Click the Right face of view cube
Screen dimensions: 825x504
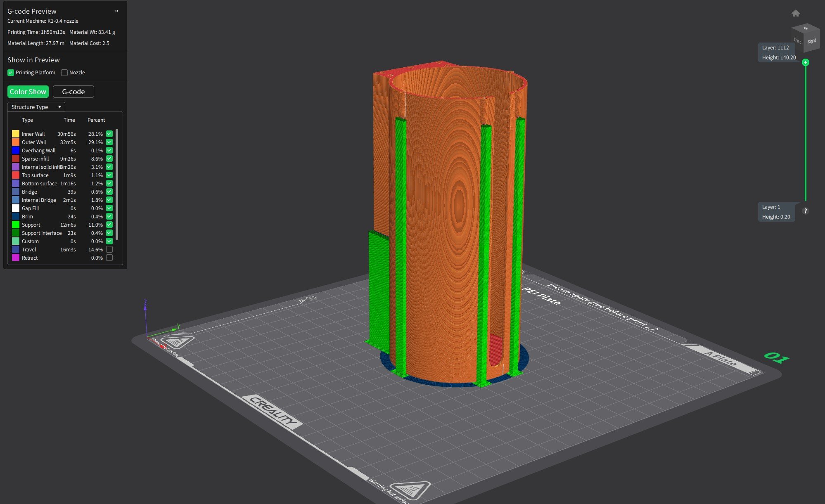[811, 41]
